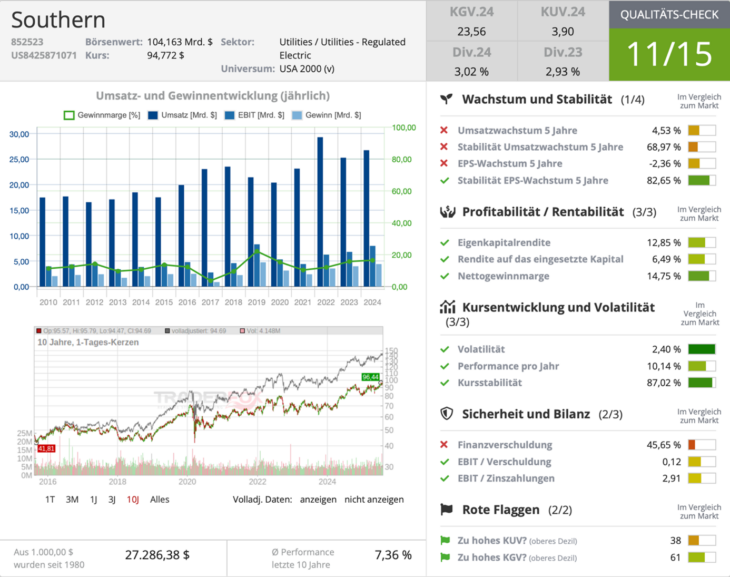This screenshot has width=730, height=577.
Task: Click the 11/15 quality score box
Action: click(x=669, y=54)
